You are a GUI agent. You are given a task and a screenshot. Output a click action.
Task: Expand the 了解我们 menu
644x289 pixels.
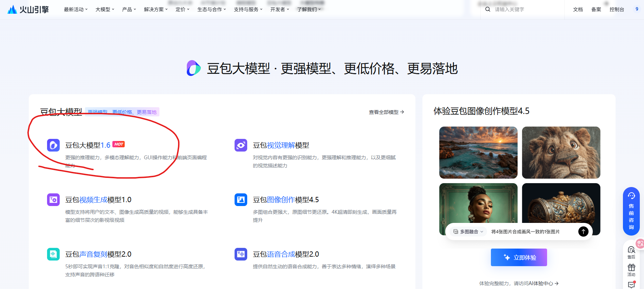[x=309, y=9]
